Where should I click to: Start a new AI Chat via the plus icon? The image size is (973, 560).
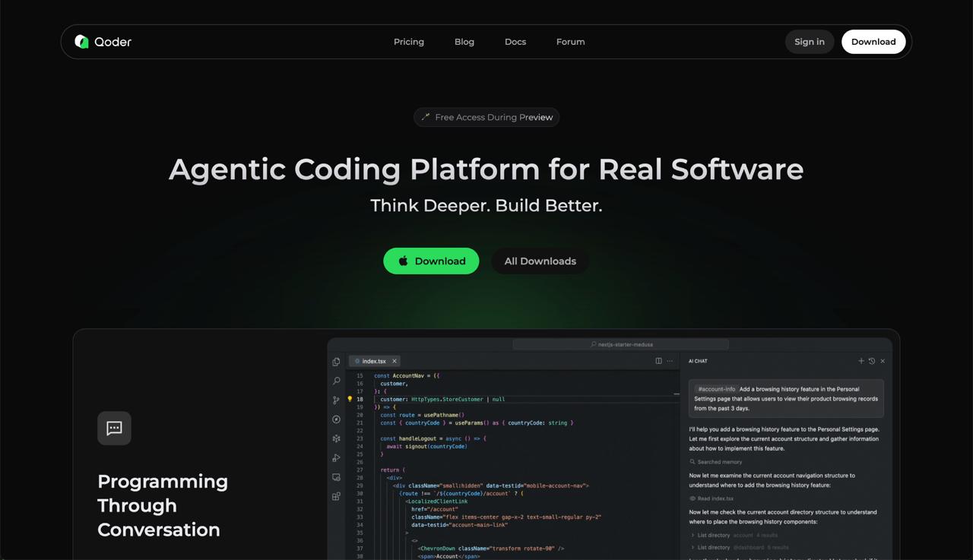[x=860, y=361]
